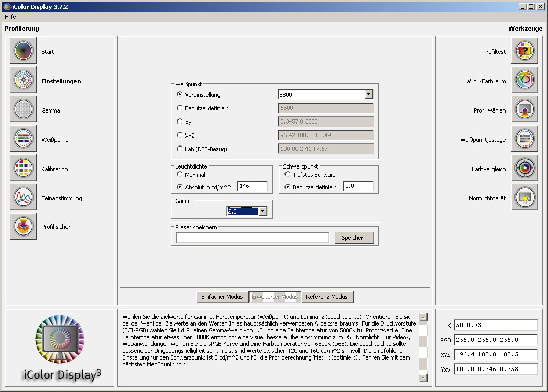
Task: Enable the Tiefstes Schwarz option
Action: tap(287, 175)
